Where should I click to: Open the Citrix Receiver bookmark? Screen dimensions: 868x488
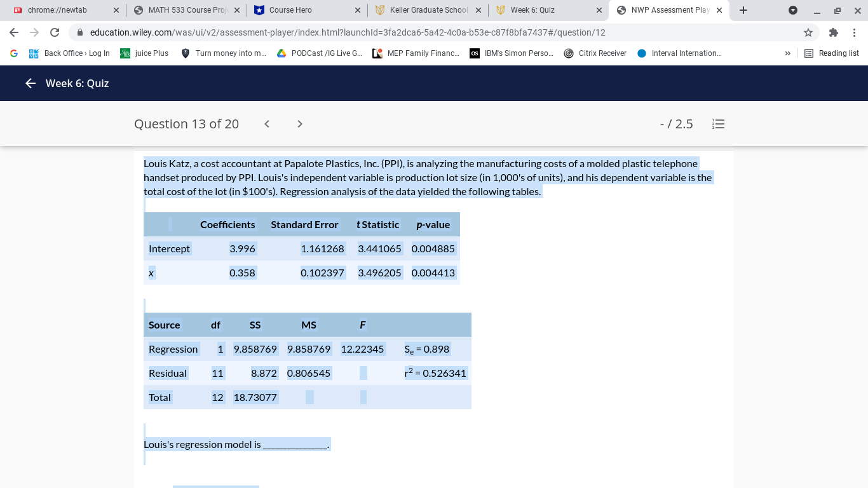(594, 53)
